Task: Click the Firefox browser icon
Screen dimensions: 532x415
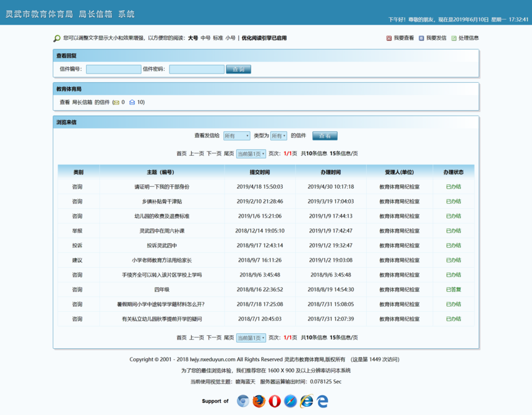Action: click(x=259, y=401)
